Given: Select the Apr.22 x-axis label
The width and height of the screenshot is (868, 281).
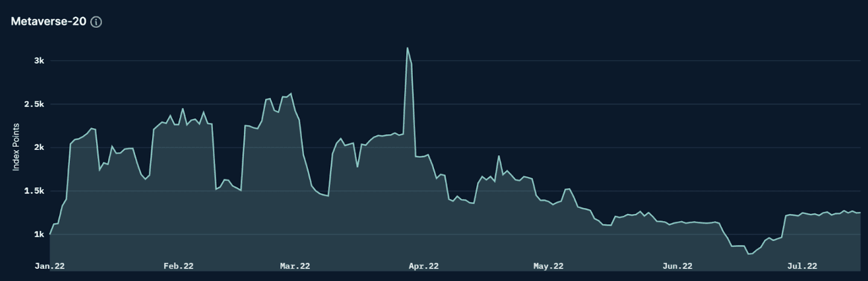Looking at the screenshot, I should (x=424, y=266).
